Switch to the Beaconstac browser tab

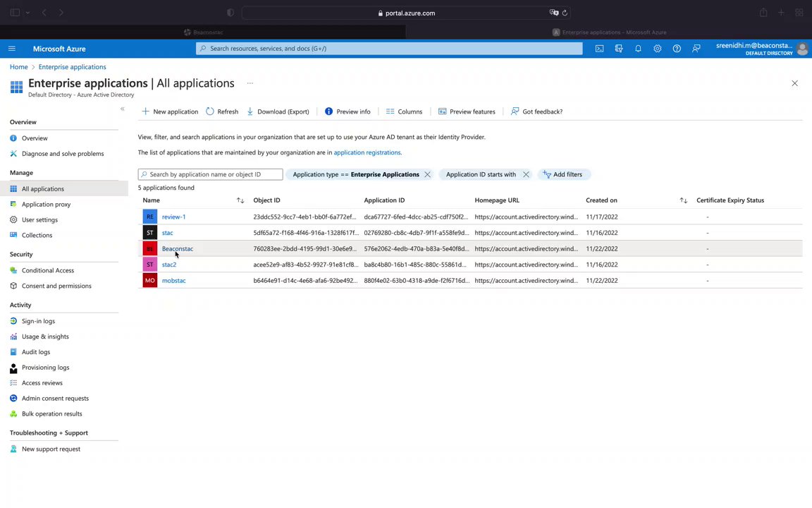click(203, 32)
